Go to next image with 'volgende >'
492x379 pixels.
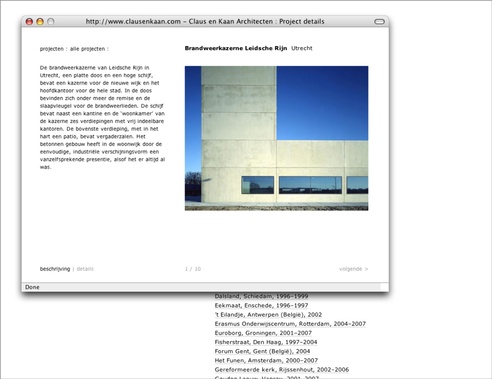353,269
